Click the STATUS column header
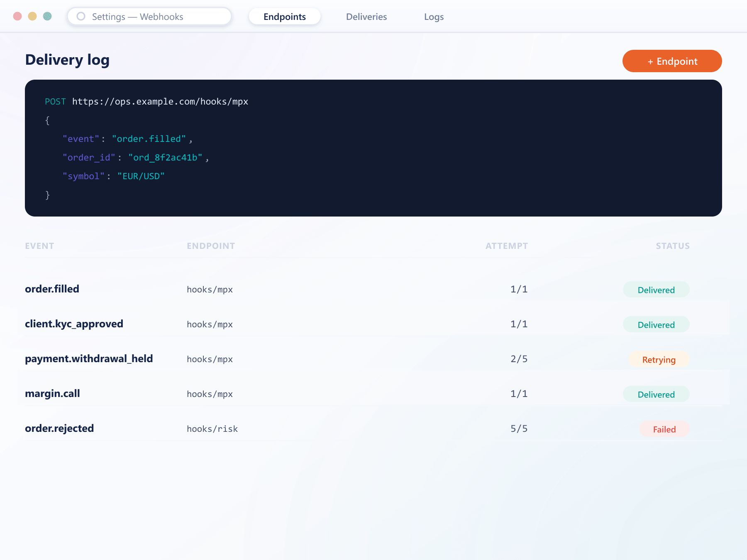Image resolution: width=747 pixels, height=560 pixels. [673, 246]
